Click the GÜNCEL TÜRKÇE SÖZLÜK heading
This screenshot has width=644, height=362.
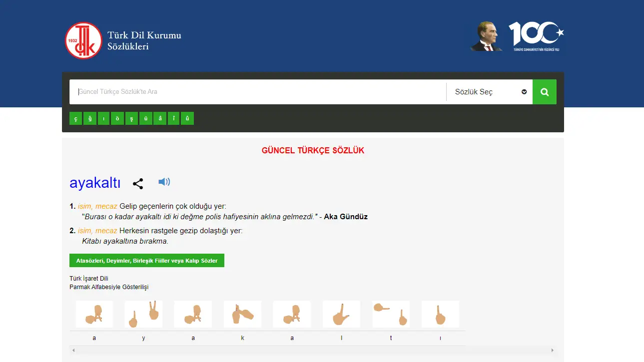[313, 150]
